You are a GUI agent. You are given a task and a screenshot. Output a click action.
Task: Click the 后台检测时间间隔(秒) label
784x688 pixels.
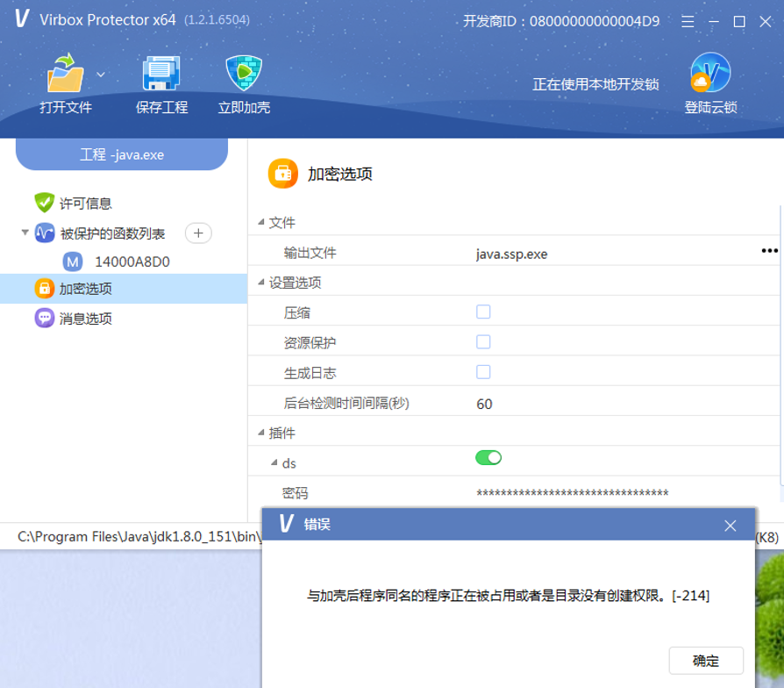346,404
